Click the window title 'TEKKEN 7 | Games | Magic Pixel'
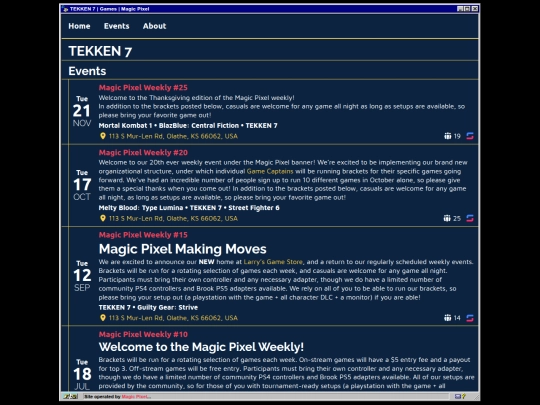 pos(110,9)
